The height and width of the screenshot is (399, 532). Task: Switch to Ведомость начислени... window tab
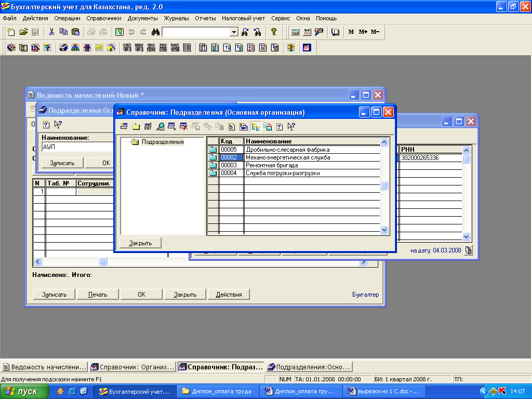pos(45,367)
